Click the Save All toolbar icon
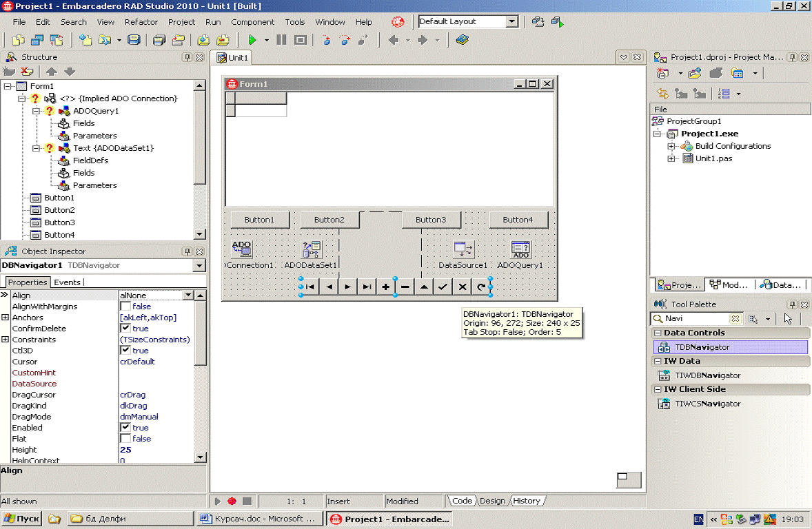 pos(160,40)
